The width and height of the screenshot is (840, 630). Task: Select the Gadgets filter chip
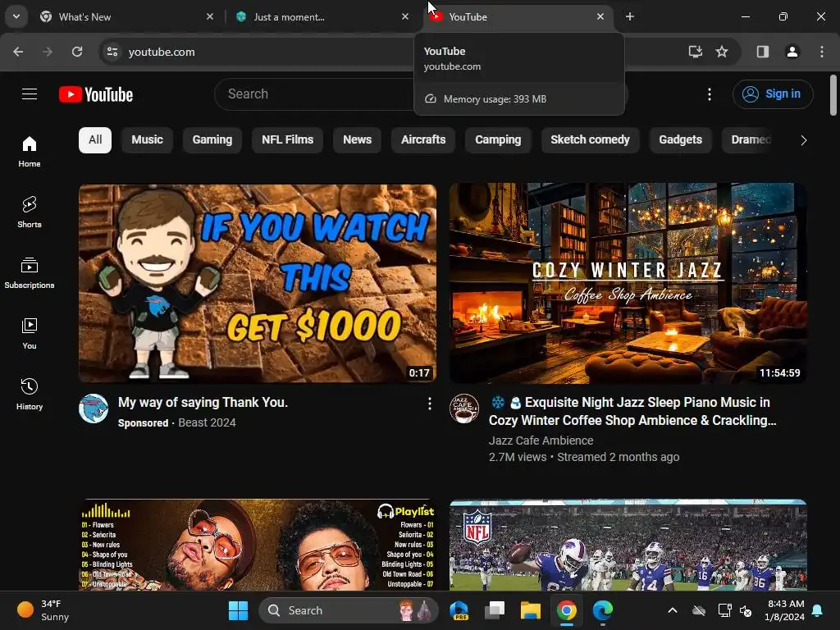coord(680,139)
